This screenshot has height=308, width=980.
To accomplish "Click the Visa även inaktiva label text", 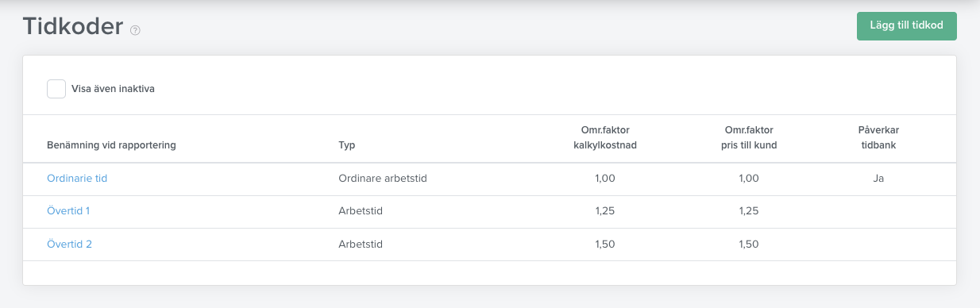I will click(113, 89).
